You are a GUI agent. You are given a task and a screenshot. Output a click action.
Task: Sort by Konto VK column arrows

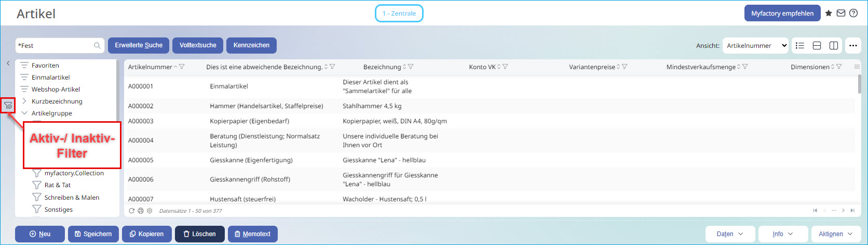click(499, 67)
